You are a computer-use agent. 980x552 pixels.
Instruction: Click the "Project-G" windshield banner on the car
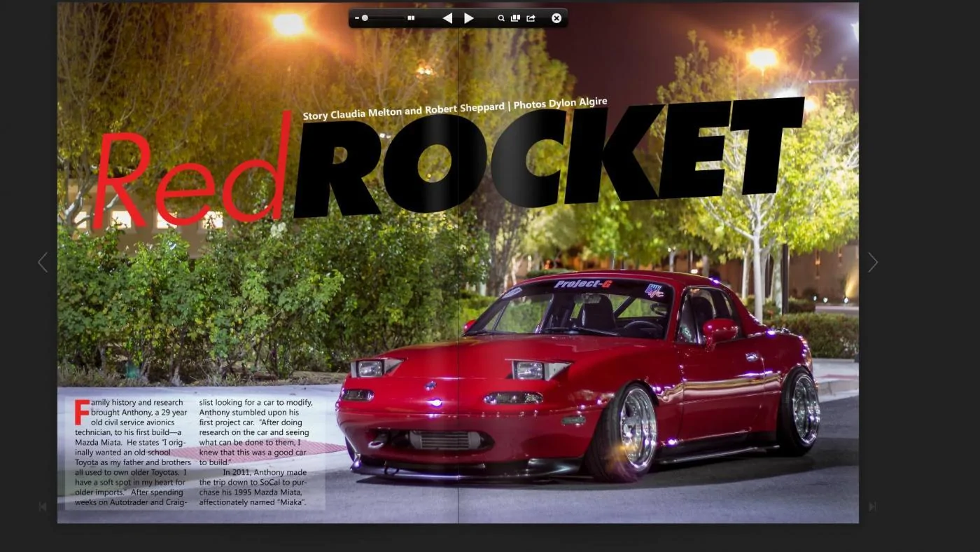[x=582, y=284]
